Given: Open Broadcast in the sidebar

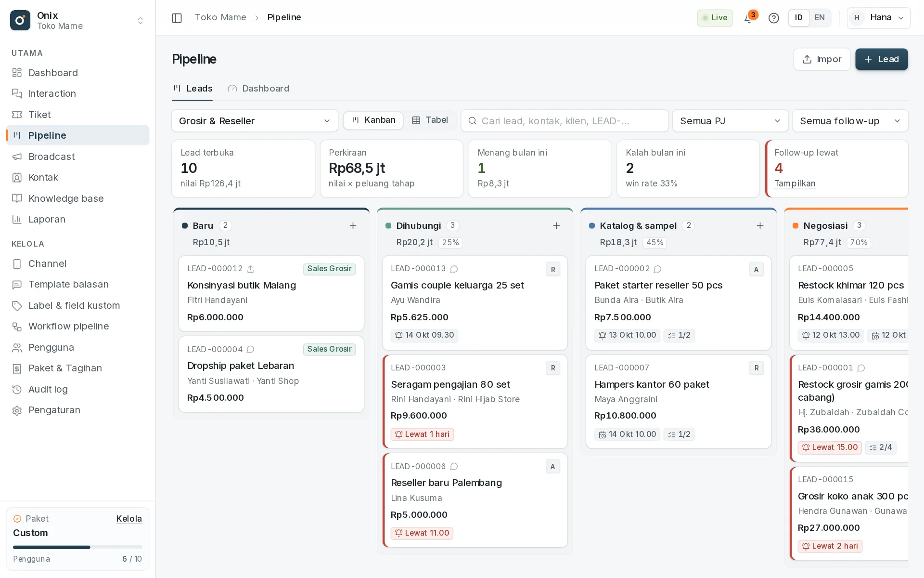Looking at the screenshot, I should (x=77, y=157).
